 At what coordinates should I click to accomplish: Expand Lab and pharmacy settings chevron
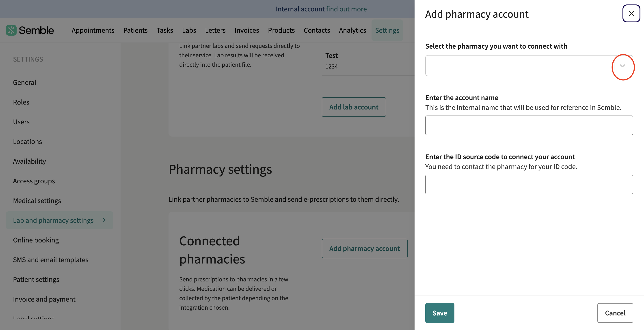point(104,220)
